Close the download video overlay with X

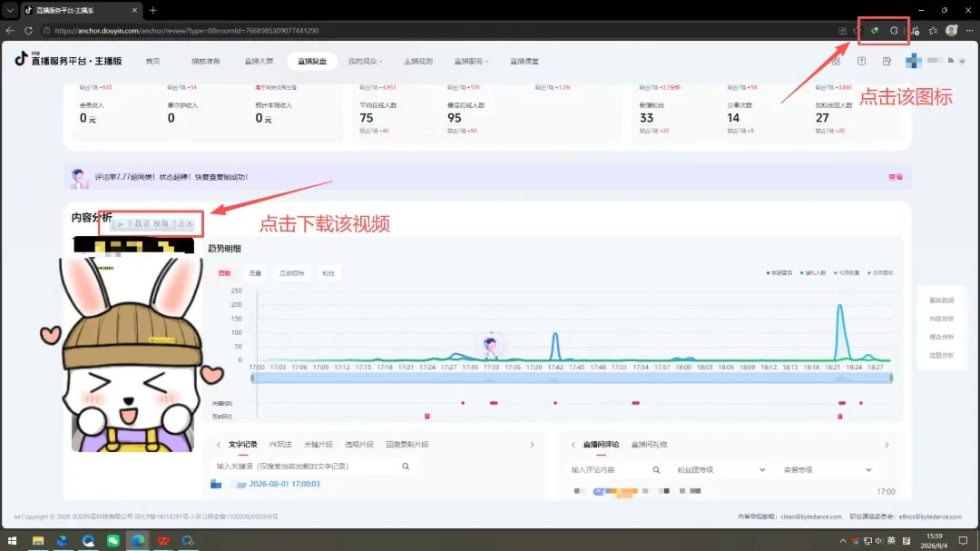(x=190, y=223)
